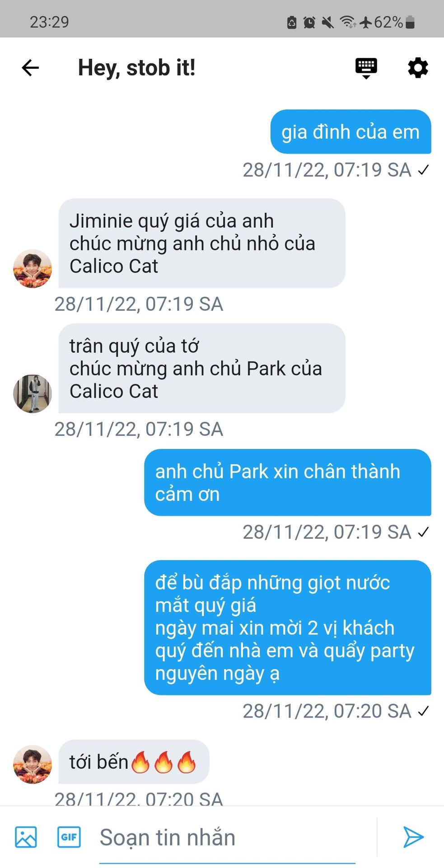444x868 pixels.
Task: Open the keyboard hide icon
Action: point(366,68)
